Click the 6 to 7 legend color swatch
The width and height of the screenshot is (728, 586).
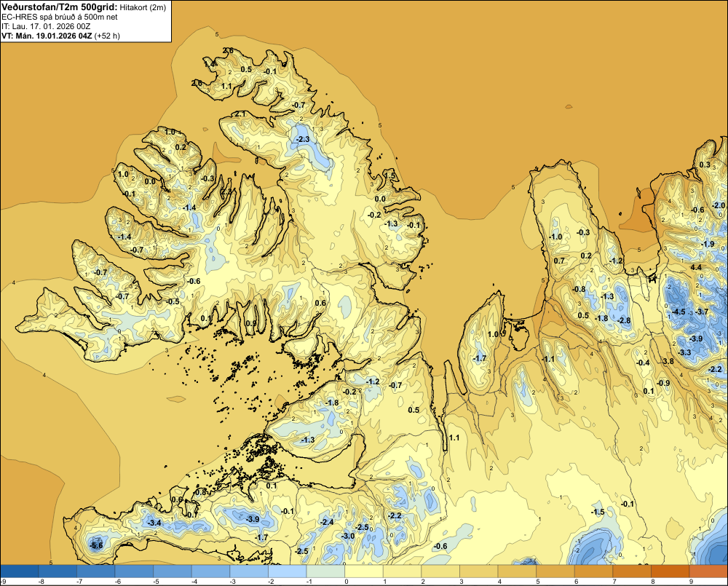[594, 571]
